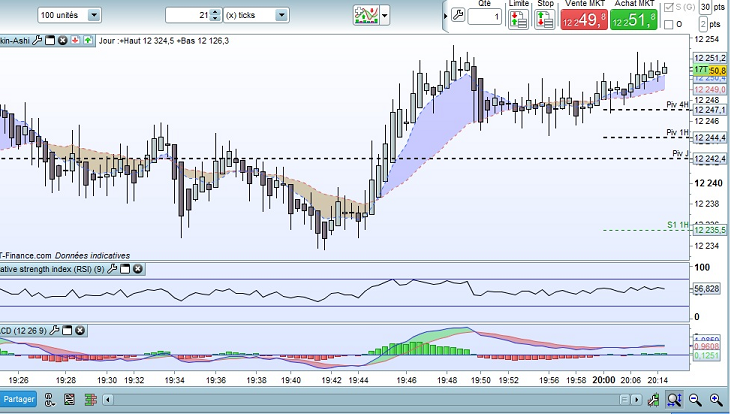Zoom in with the magnifier plus icon
The width and height of the screenshot is (731, 414).
point(716,400)
